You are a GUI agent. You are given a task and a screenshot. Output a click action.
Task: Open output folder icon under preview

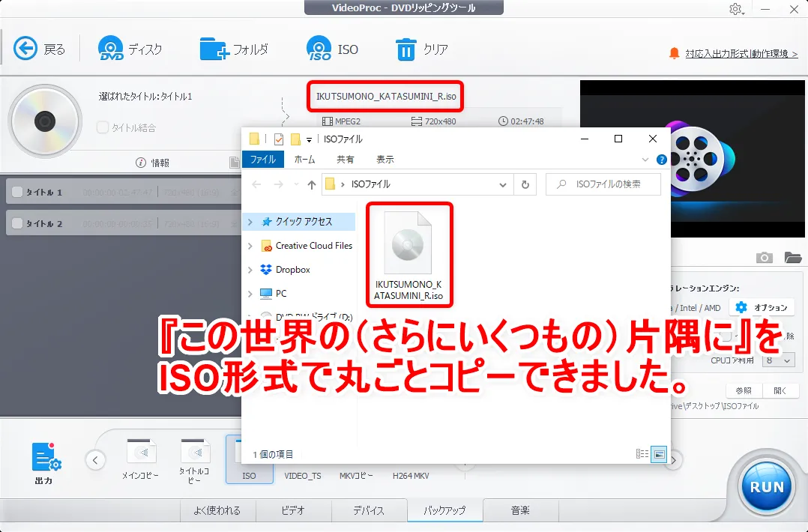click(x=792, y=257)
